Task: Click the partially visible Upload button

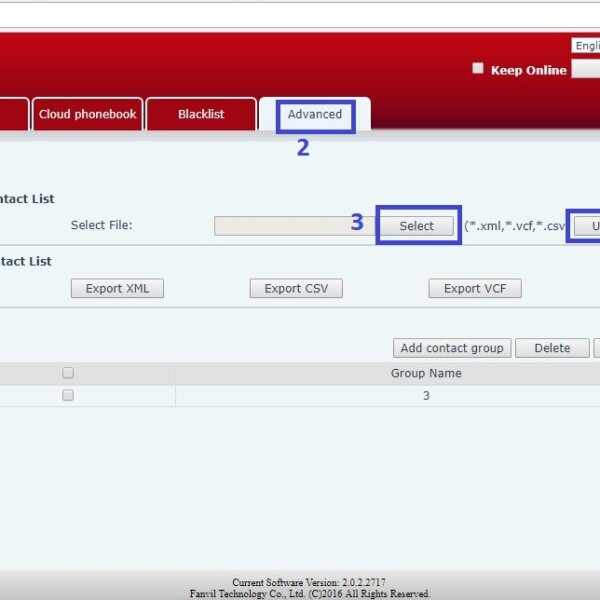Action: coord(588,226)
